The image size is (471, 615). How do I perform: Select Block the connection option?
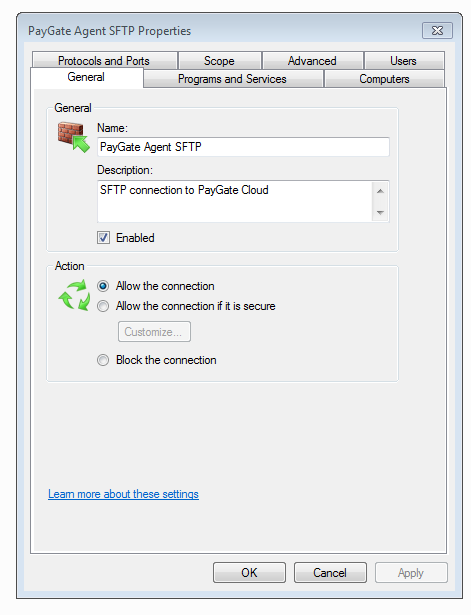(103, 360)
